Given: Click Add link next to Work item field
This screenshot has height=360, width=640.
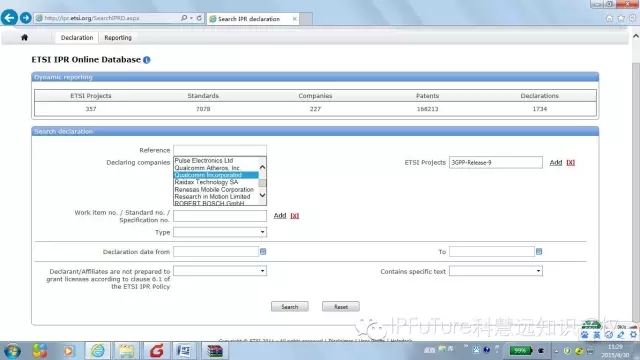Looking at the screenshot, I should (x=280, y=216).
